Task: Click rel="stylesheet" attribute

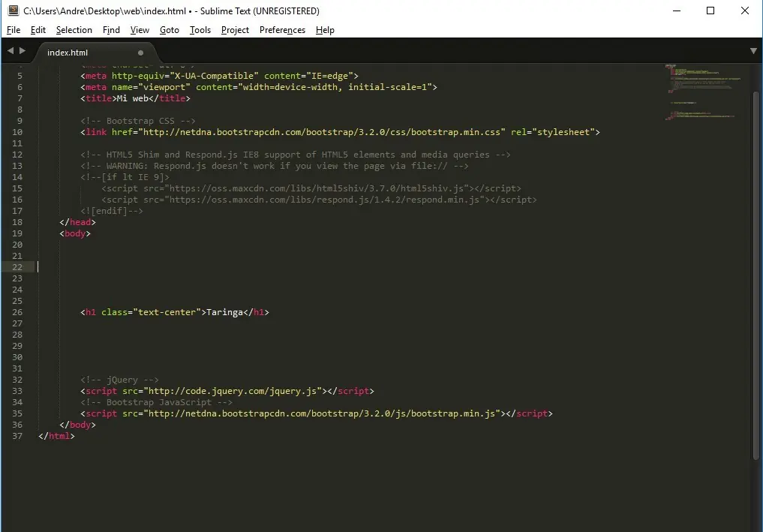Action: point(552,132)
